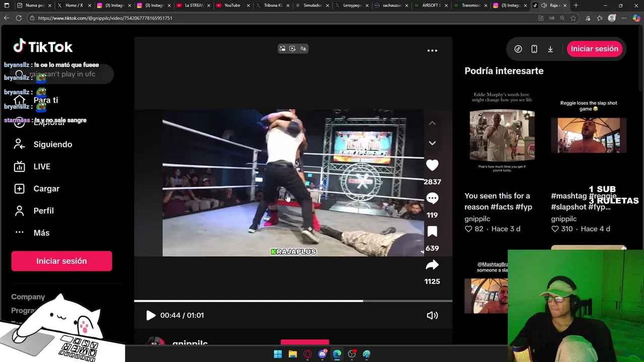Viewport: 644px width, 362px height.
Task: Click the middle video overlay toolbar icon
Action: (x=292, y=49)
